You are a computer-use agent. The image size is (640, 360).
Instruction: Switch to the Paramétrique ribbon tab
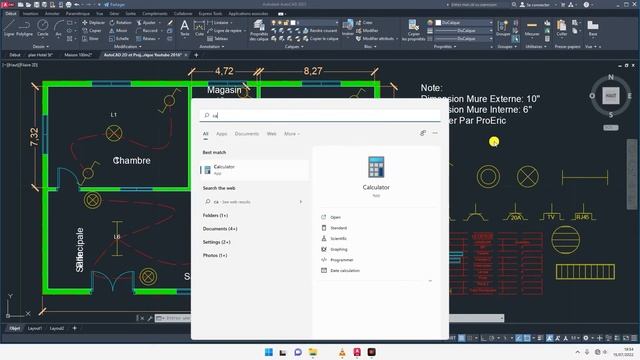[78, 13]
